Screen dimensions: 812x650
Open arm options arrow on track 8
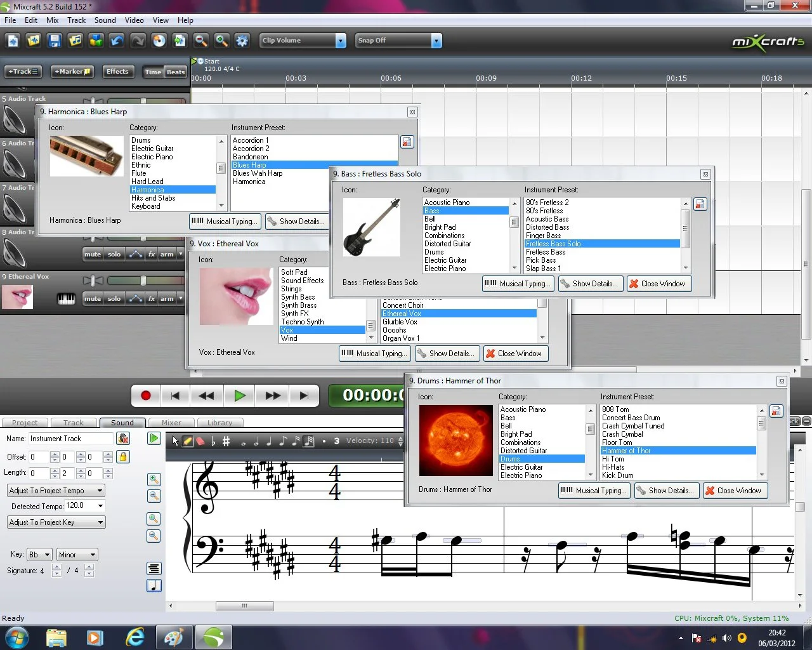point(180,254)
